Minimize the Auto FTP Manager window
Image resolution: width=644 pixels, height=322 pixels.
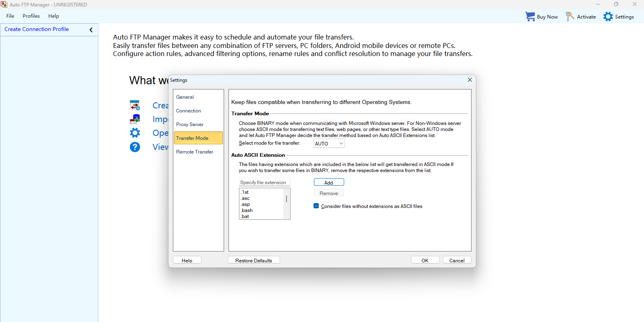(x=598, y=4)
